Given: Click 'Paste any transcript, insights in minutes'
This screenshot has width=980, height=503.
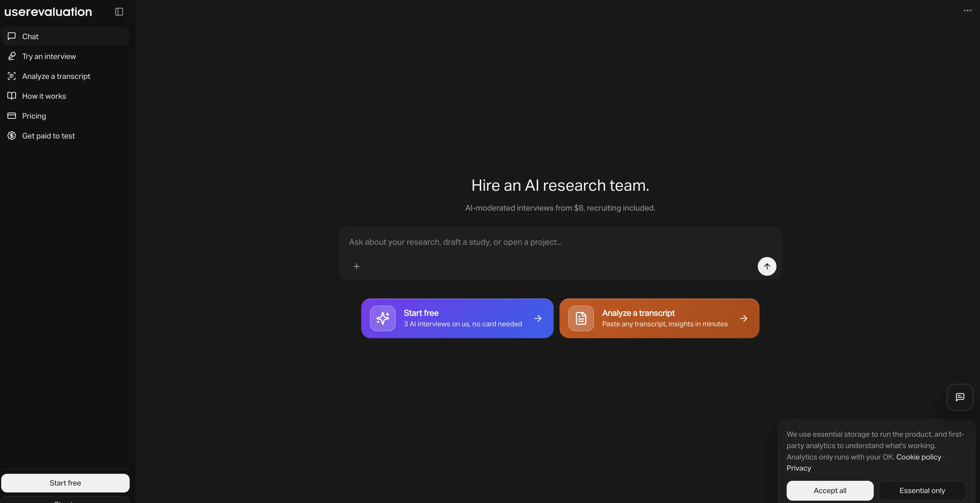Looking at the screenshot, I should [x=665, y=324].
